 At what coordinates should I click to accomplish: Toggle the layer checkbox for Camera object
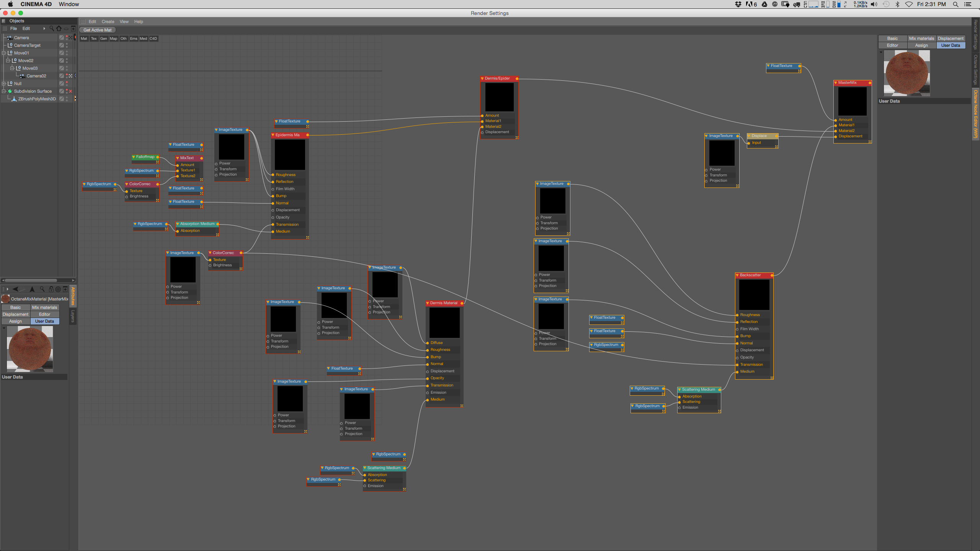click(x=61, y=37)
